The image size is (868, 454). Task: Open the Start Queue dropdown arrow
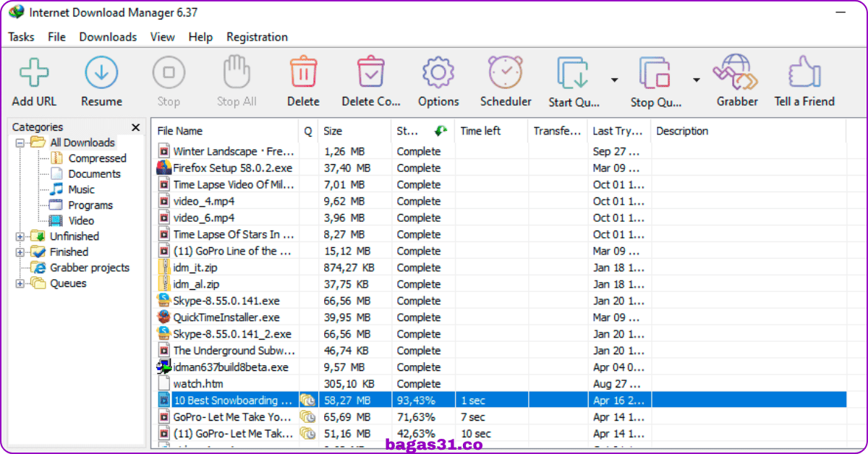click(x=614, y=80)
